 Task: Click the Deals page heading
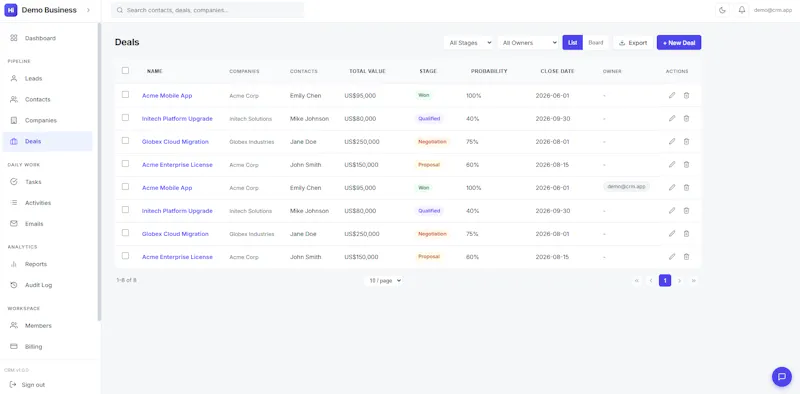pos(127,42)
